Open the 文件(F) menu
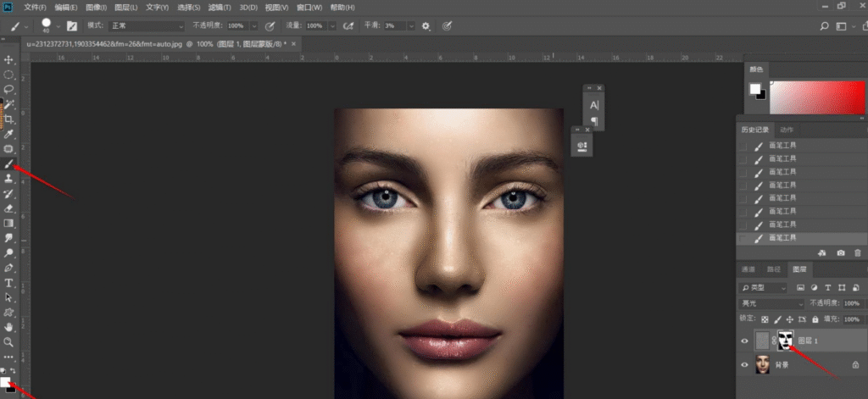Screen dimensions: 868x399 click(x=35, y=8)
